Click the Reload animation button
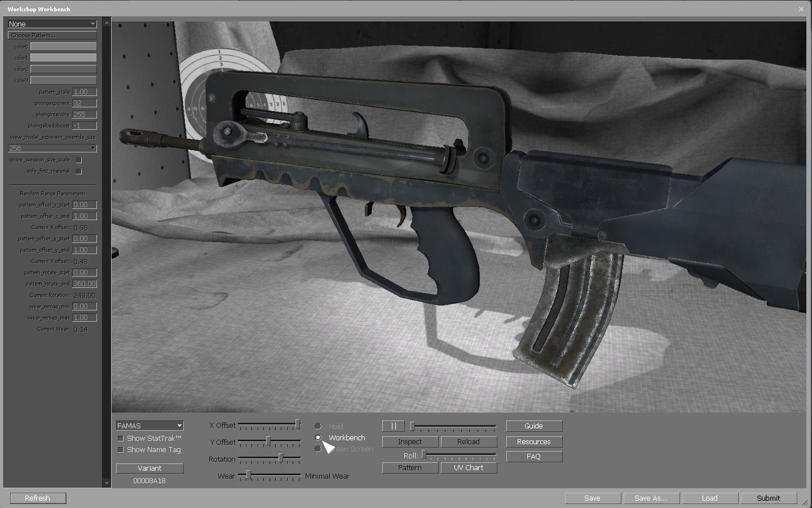Screen dimensions: 812x508 [469, 442]
